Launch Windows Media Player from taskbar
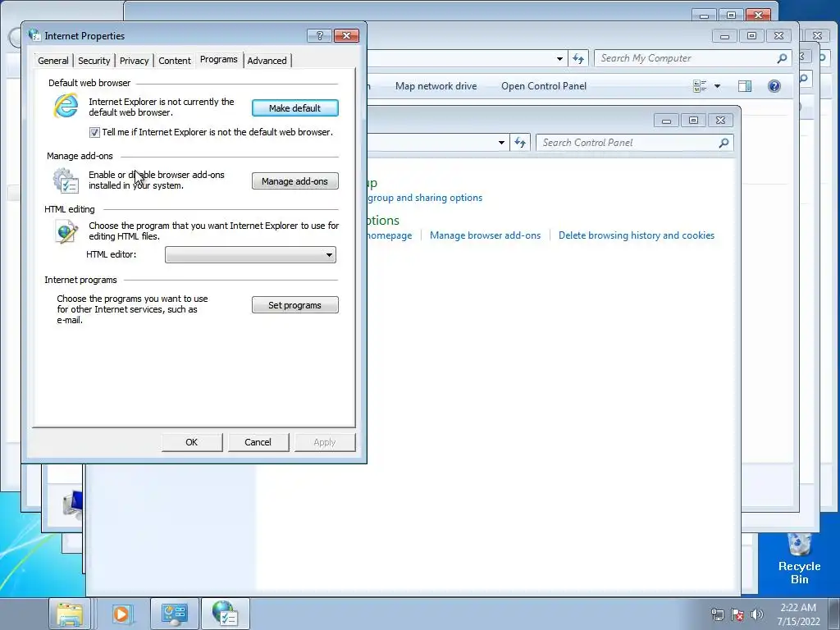The image size is (840, 630). point(121,614)
